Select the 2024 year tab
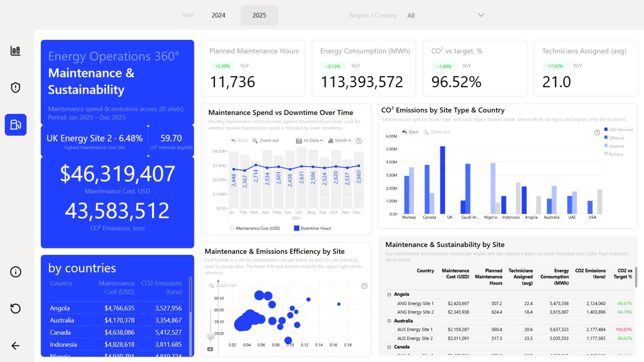This screenshot has height=362, width=644. tap(218, 15)
